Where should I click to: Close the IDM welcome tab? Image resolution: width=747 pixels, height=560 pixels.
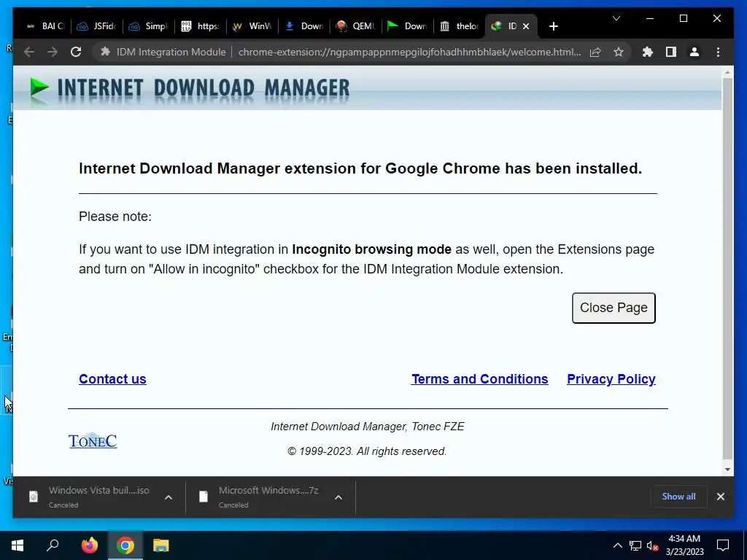[x=526, y=26]
